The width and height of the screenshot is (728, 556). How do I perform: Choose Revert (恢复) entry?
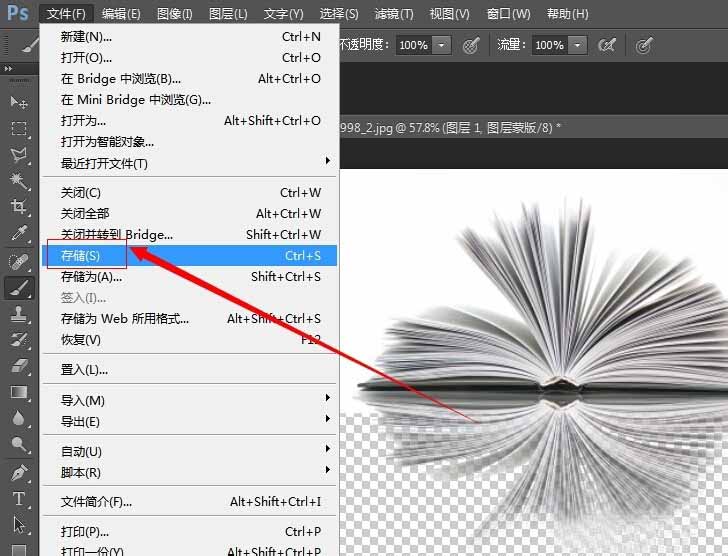click(189, 340)
